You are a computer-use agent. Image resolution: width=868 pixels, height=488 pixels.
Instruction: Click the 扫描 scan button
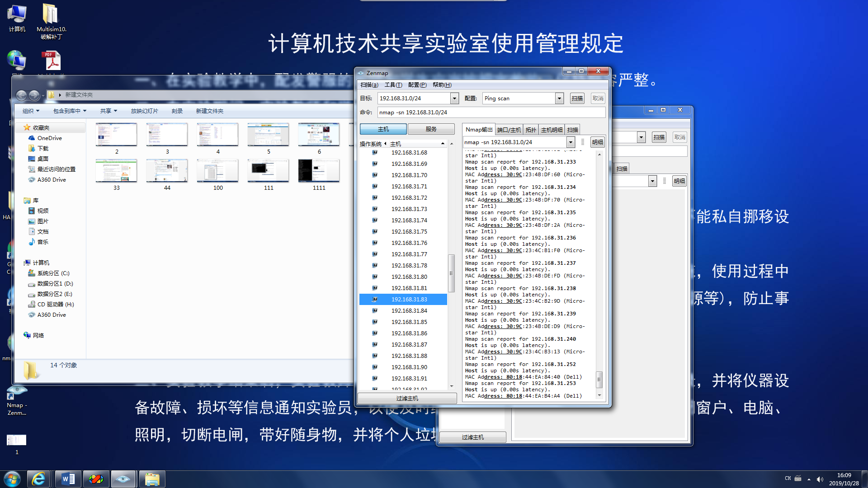coord(577,99)
